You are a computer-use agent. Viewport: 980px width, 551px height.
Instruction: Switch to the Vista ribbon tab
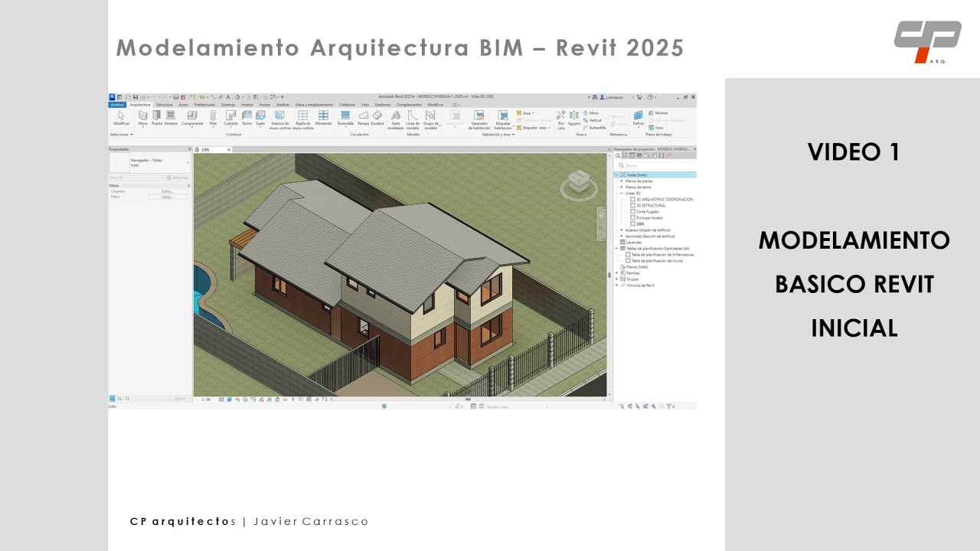tap(365, 104)
